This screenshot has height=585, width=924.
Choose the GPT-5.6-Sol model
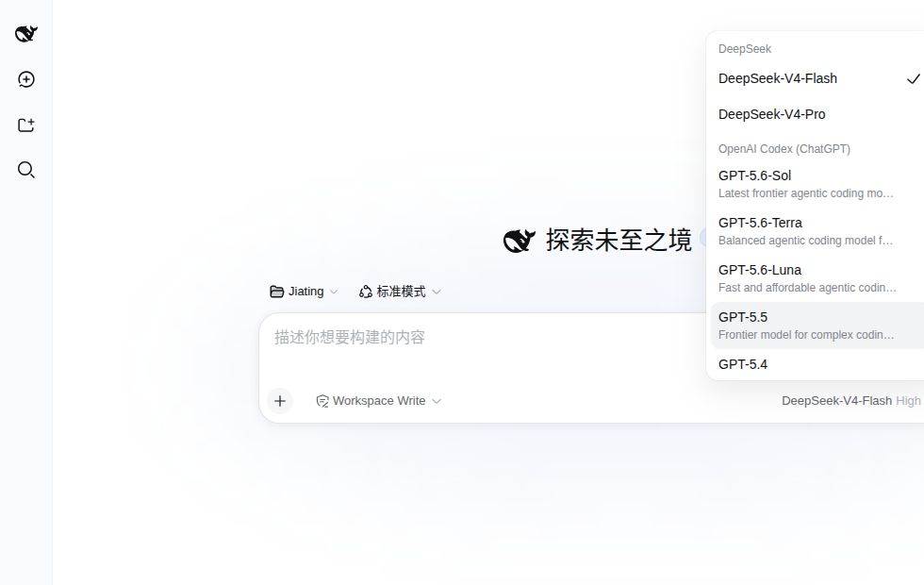(x=817, y=184)
